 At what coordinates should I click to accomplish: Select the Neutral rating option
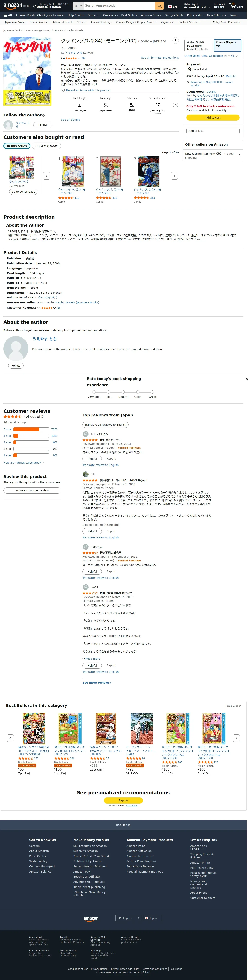[x=123, y=392]
